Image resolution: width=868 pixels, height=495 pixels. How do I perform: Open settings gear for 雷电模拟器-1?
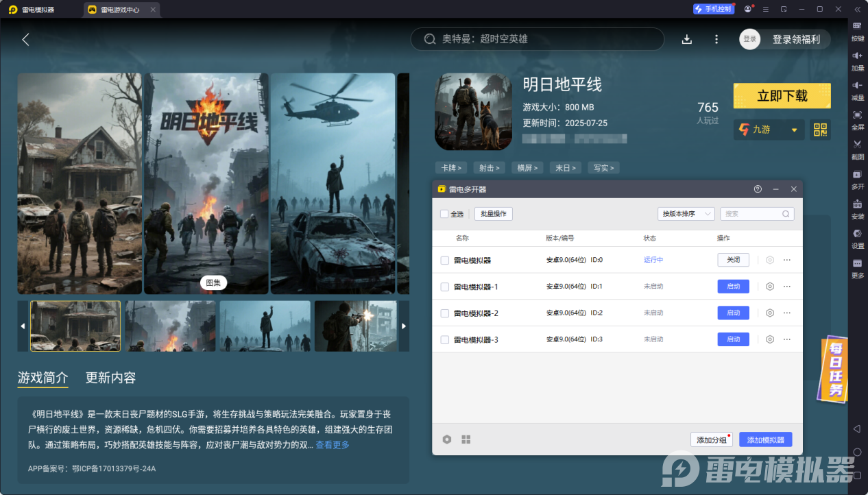[x=770, y=287]
